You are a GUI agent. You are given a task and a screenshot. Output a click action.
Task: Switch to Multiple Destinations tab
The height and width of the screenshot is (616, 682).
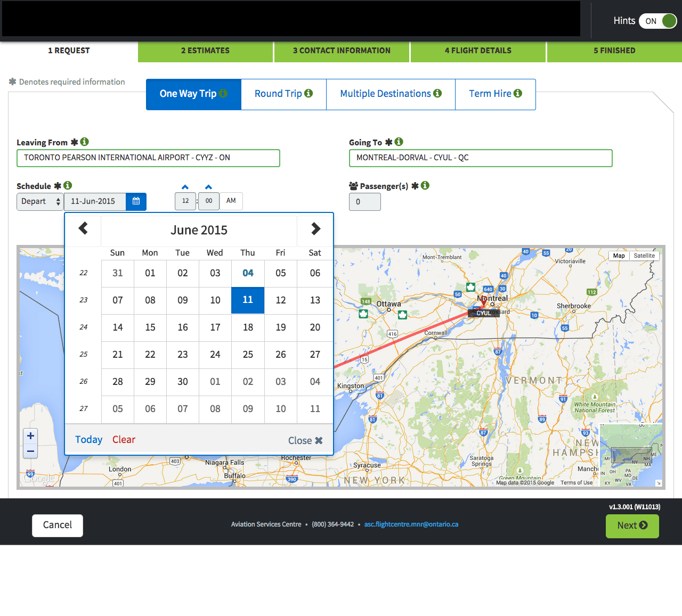[391, 94]
